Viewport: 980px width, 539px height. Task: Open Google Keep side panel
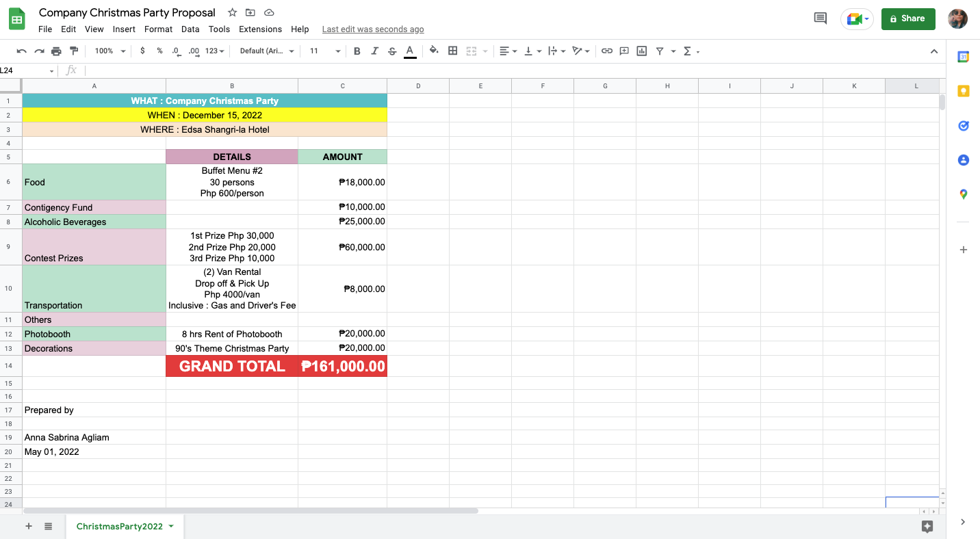(x=963, y=92)
